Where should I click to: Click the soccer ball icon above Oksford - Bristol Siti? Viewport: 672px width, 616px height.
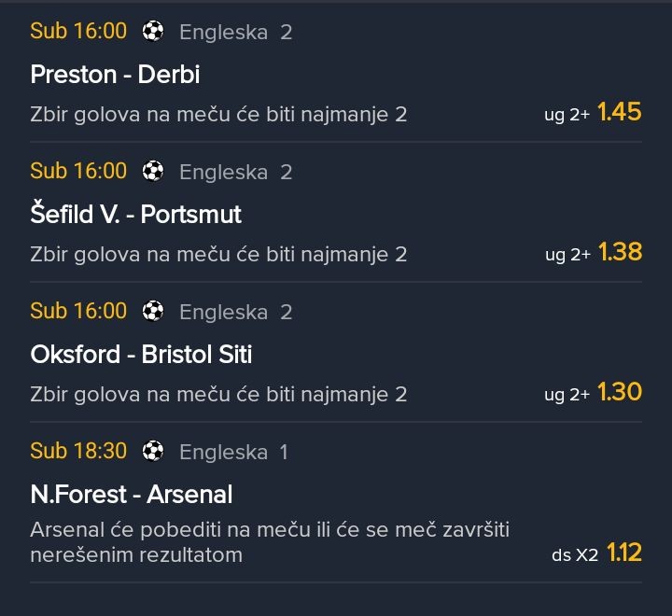click(x=153, y=312)
